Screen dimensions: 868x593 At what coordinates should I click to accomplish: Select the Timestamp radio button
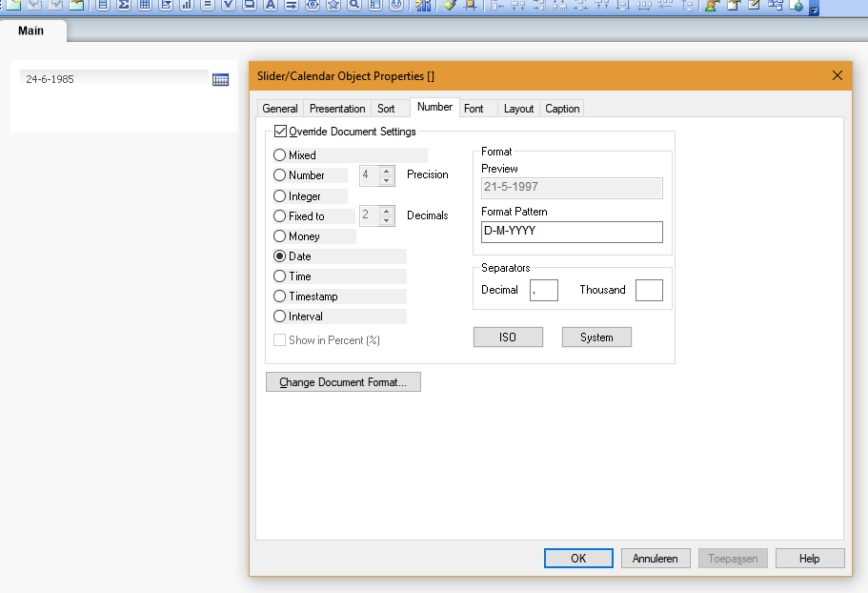click(279, 296)
